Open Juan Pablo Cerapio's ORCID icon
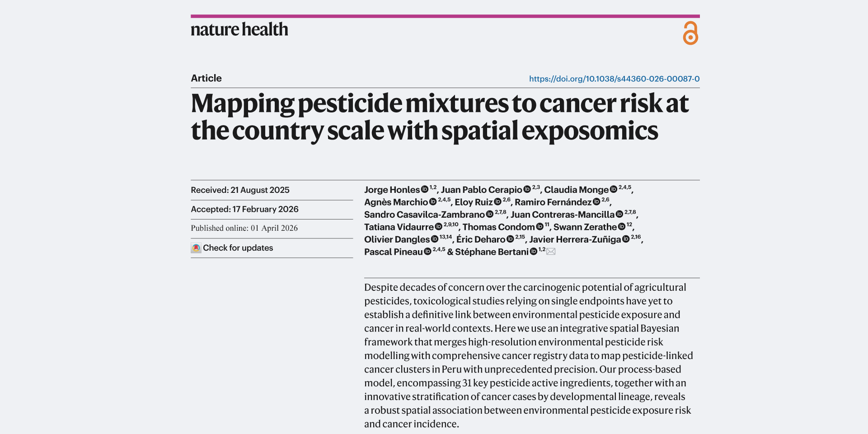 coord(527,190)
